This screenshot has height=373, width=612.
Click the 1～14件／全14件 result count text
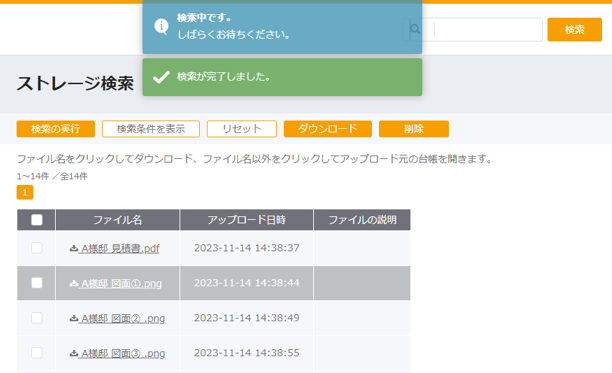[x=52, y=176]
